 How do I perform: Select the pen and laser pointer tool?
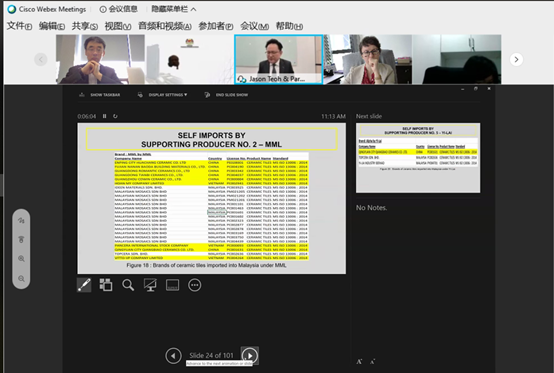tap(84, 285)
